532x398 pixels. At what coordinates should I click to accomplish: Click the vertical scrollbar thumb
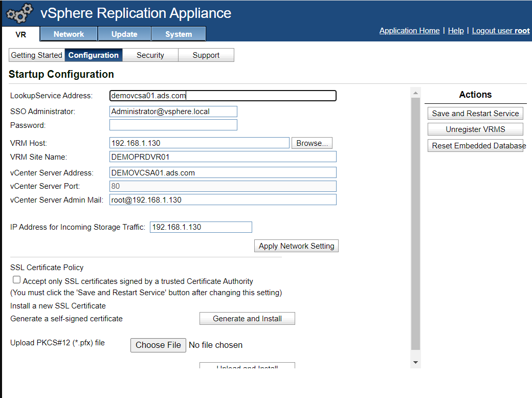tap(415, 224)
